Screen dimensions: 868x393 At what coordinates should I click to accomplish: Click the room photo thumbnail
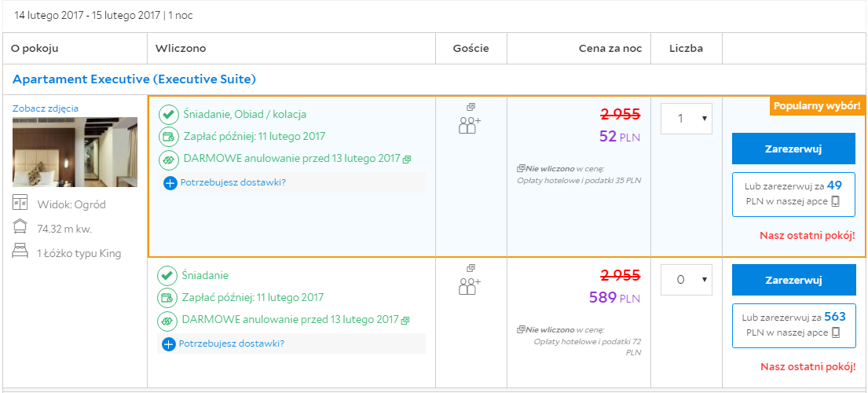(x=75, y=152)
